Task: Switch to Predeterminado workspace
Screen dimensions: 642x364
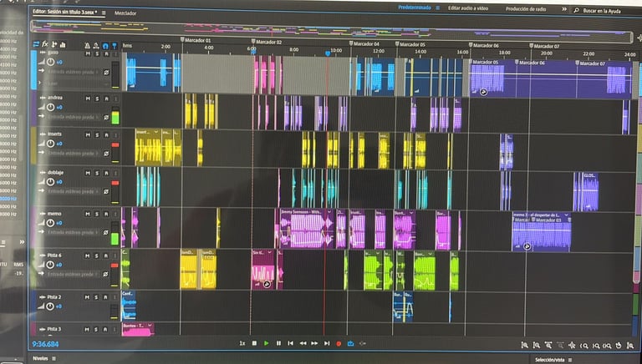Action: [415, 8]
